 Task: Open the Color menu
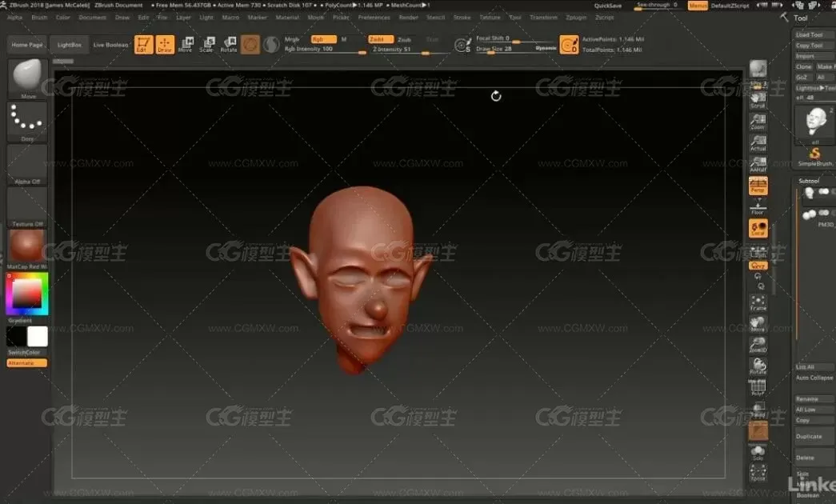63,18
